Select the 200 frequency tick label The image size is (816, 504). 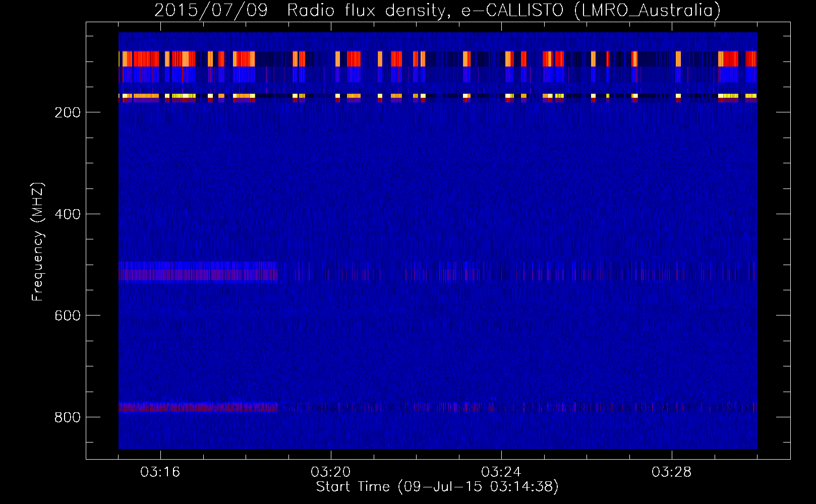coord(68,112)
